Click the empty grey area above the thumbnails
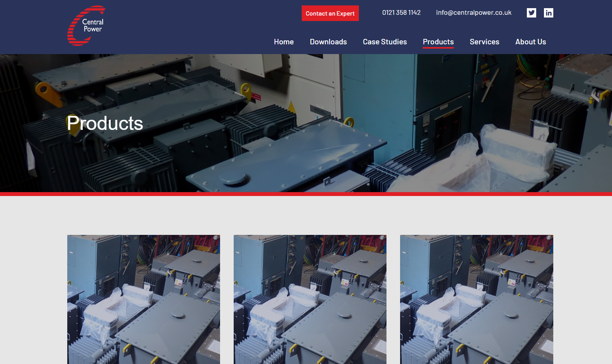612x364 pixels. coord(306,215)
